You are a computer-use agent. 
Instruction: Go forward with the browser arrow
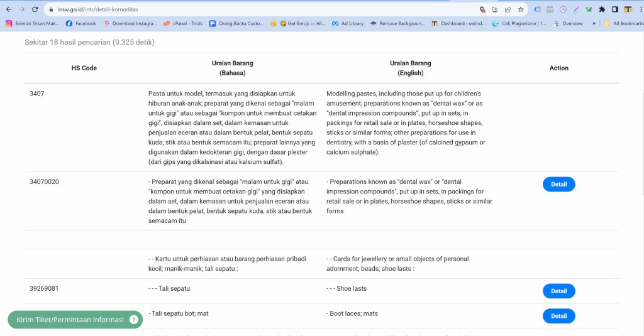(22, 9)
